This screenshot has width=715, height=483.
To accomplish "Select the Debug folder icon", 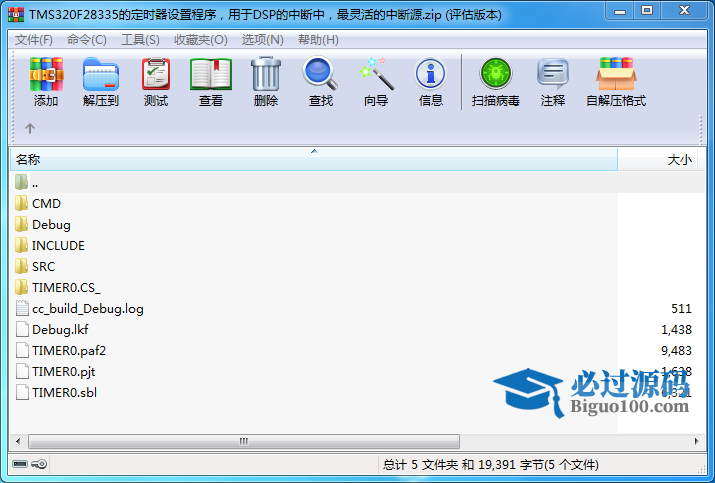I will click(21, 224).
